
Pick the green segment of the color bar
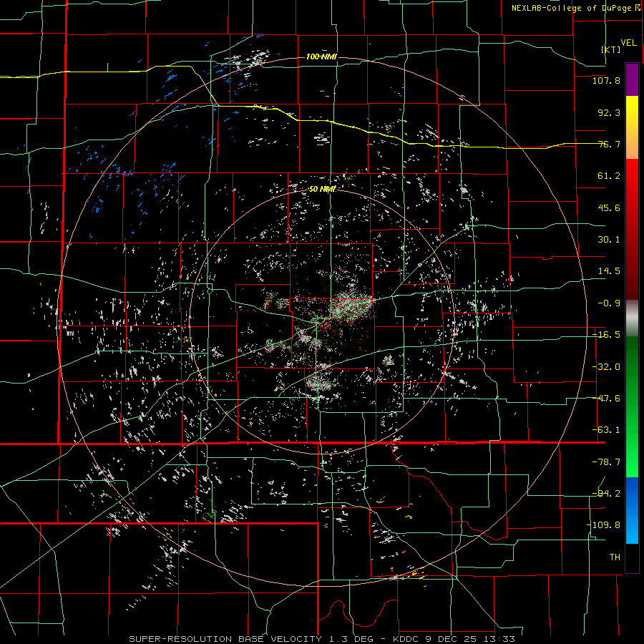click(x=632, y=406)
